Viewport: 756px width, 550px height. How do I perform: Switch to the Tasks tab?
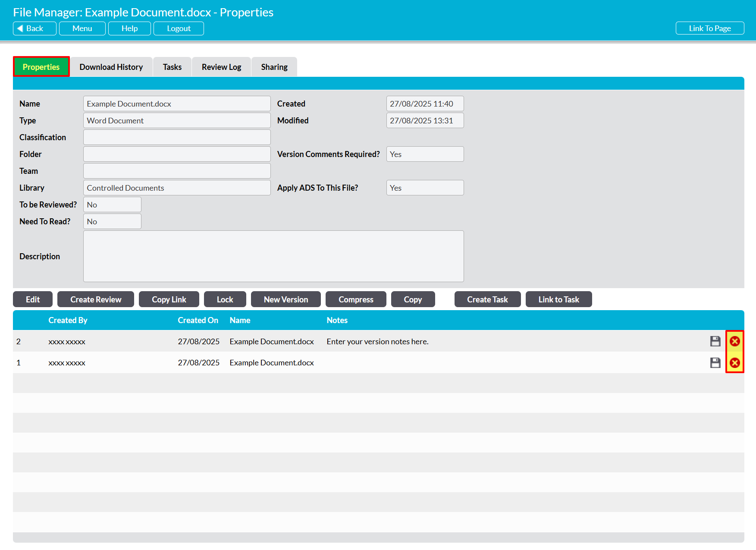[x=172, y=67]
